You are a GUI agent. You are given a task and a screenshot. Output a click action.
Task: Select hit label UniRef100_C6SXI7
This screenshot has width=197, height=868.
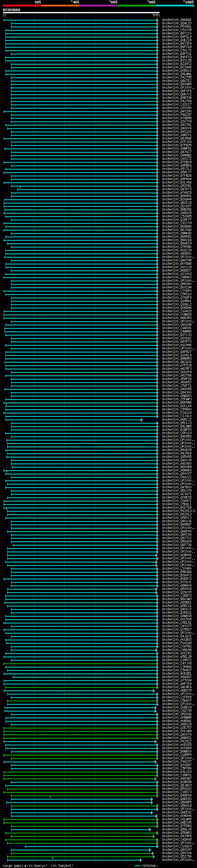[x=176, y=104]
